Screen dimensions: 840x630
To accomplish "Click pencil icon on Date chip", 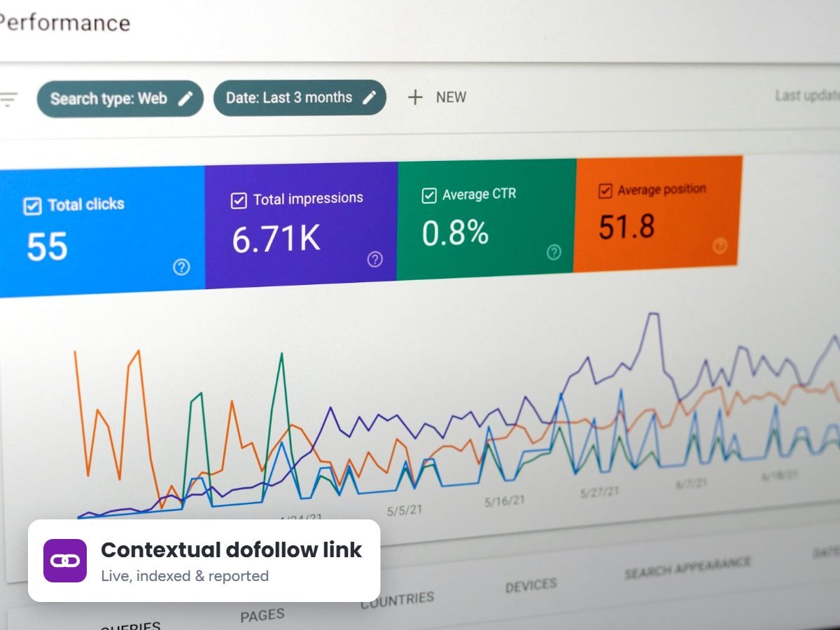I will 370,97.
